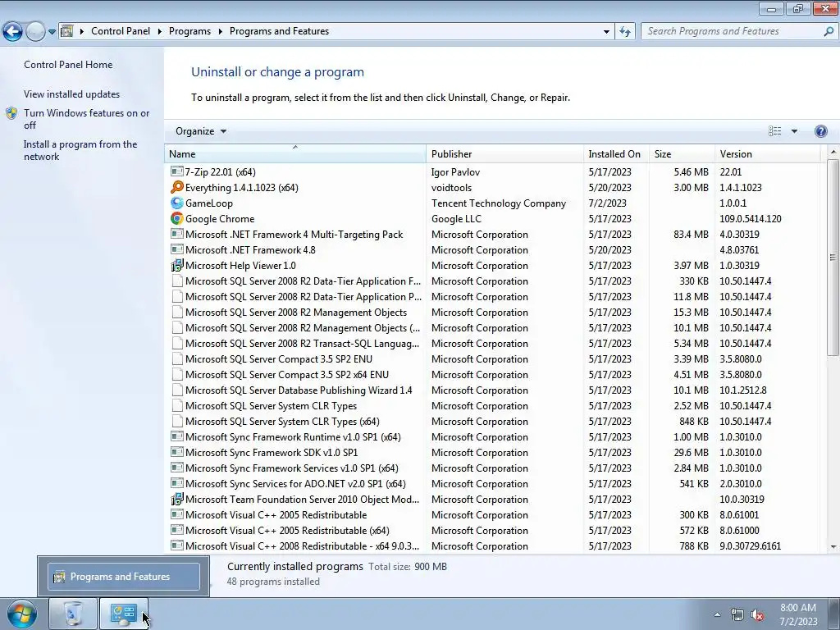The image size is (840, 630).
Task: Click Programs and Features breadcrumb
Action: 279,31
